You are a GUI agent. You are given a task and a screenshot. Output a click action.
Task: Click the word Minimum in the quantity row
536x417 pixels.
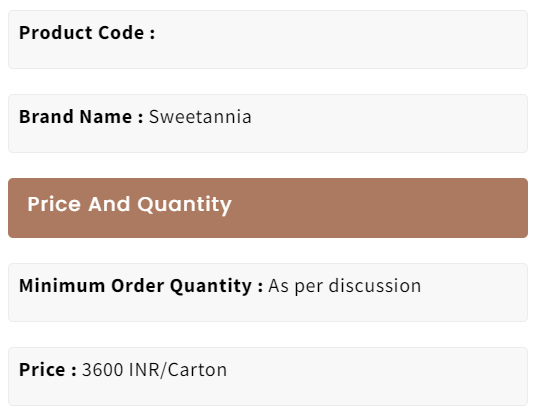tap(62, 286)
